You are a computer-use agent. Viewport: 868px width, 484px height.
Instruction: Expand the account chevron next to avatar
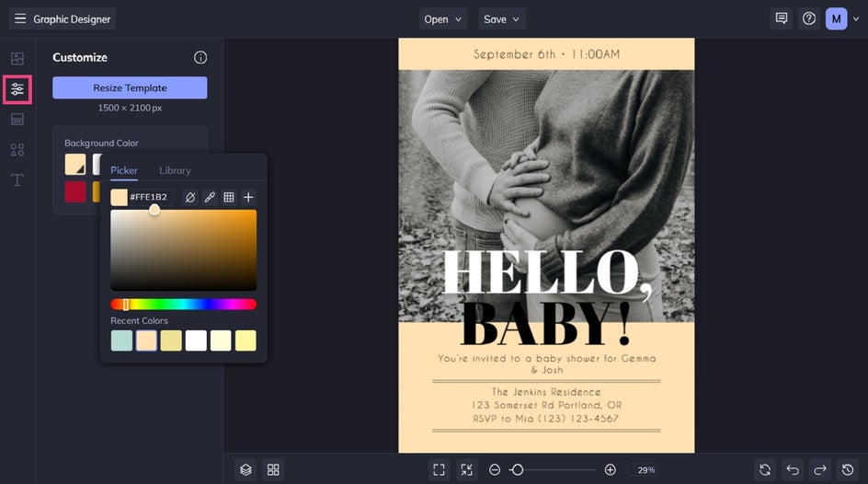[856, 18]
